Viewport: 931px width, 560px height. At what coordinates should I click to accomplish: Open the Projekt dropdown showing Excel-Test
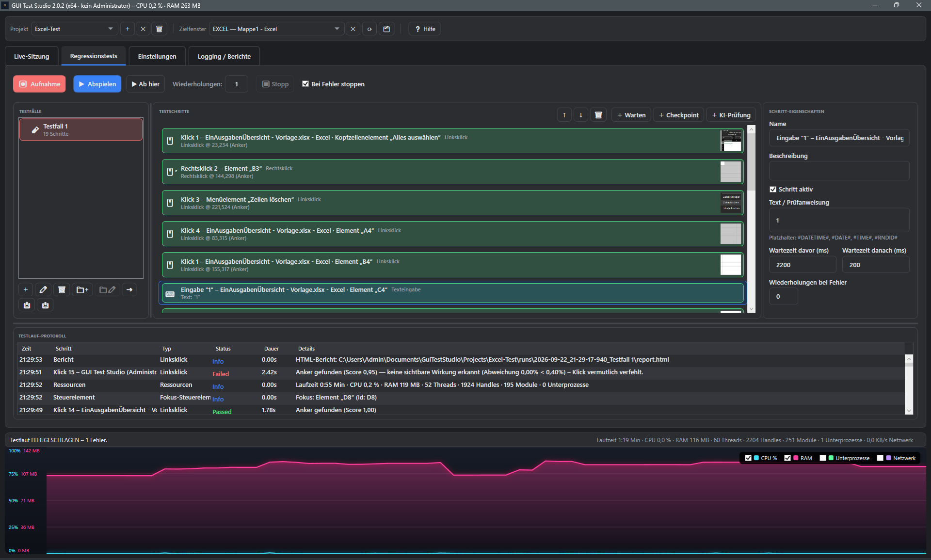pyautogui.click(x=75, y=29)
